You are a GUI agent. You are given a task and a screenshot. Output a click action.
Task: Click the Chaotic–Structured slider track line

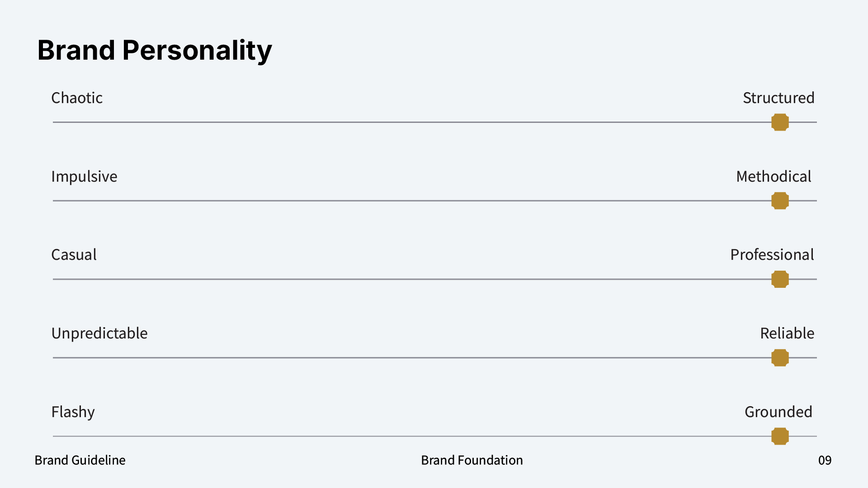[407, 122]
